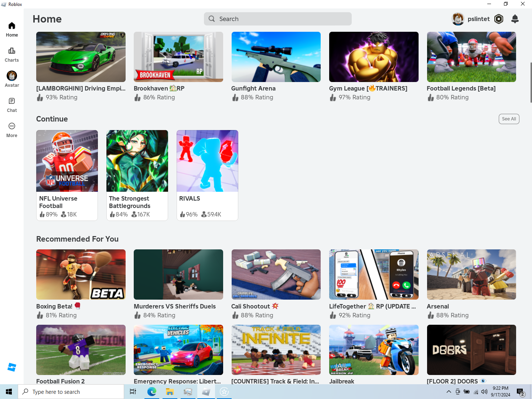
Task: Click the blue Roblox Studio icon in sidebar
Action: pos(12,367)
